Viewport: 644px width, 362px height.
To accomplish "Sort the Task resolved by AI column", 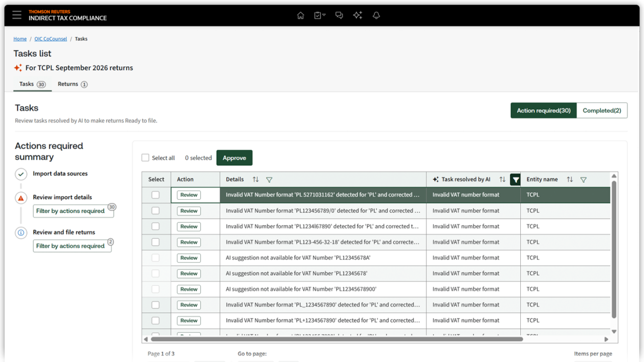I will [502, 179].
